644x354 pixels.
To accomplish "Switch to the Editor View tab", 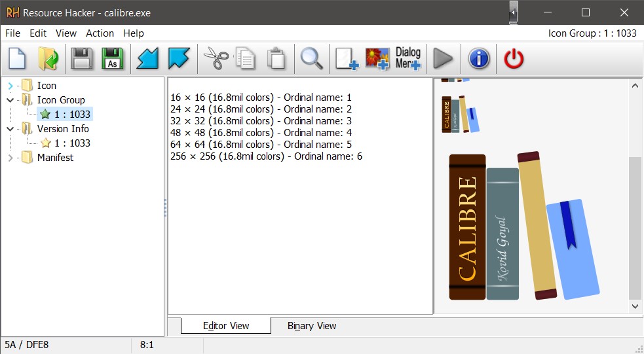I will coord(226,326).
